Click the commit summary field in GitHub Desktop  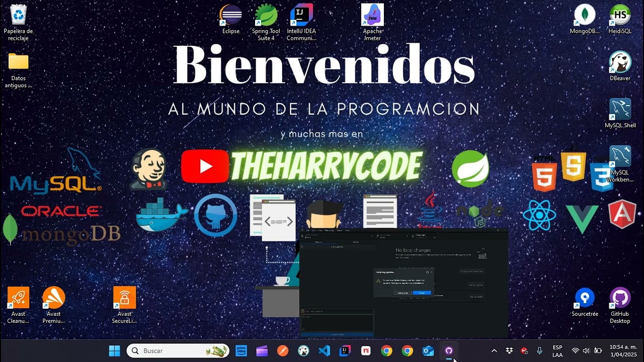(x=339, y=311)
